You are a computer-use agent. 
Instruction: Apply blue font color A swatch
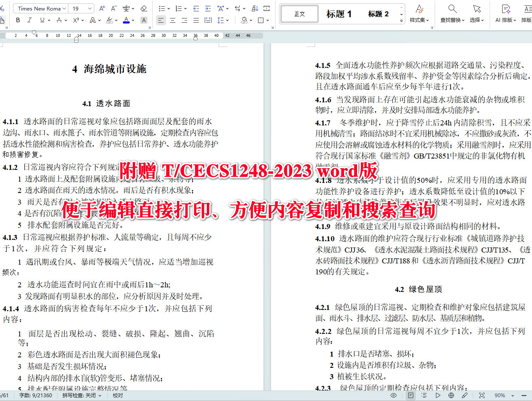pyautogui.click(x=126, y=20)
